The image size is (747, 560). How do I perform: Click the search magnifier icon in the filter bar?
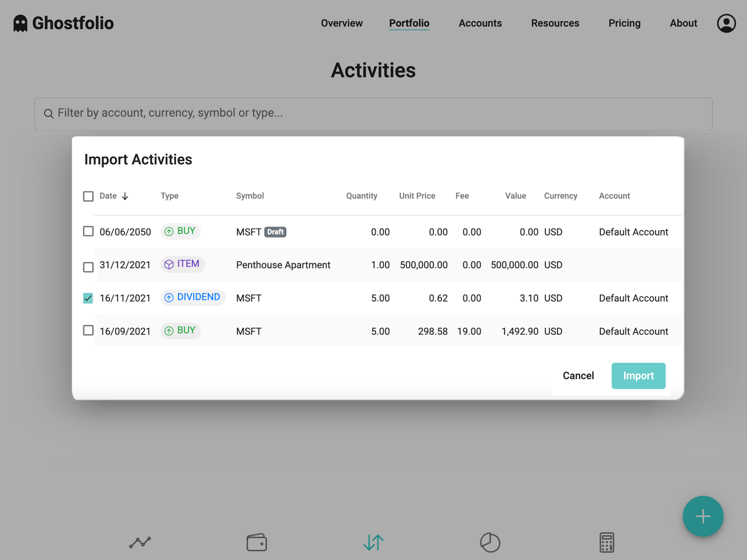pos(49,114)
